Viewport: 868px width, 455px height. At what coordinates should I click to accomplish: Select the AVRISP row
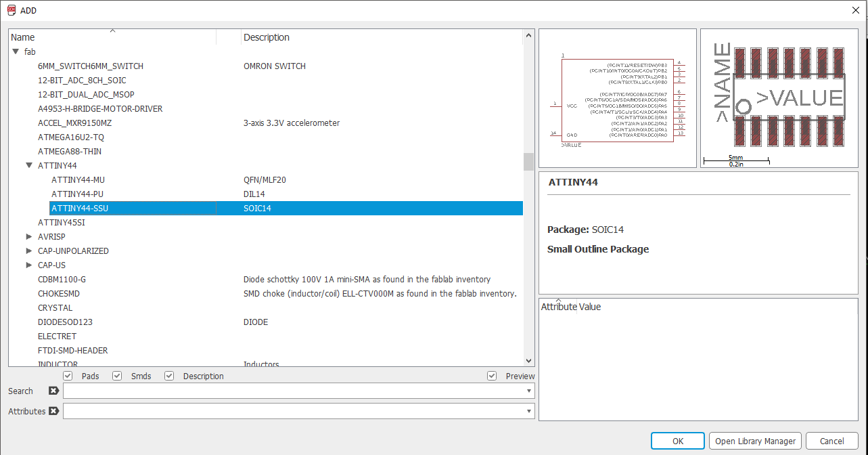(51, 236)
